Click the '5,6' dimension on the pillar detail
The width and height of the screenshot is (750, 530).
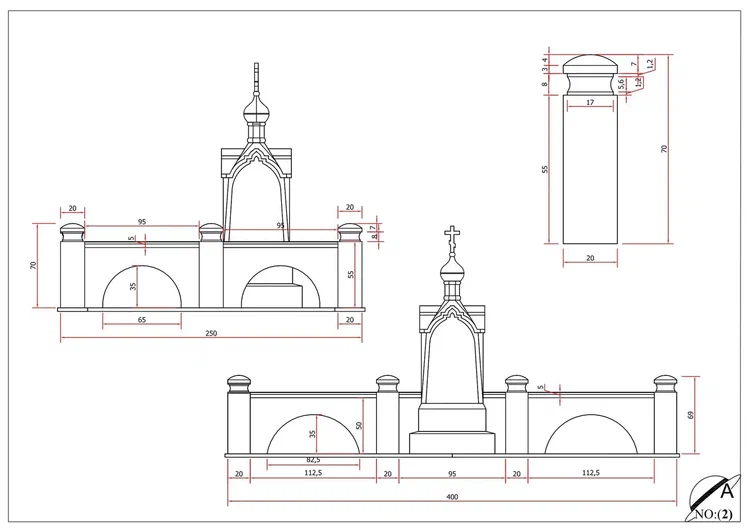click(621, 85)
